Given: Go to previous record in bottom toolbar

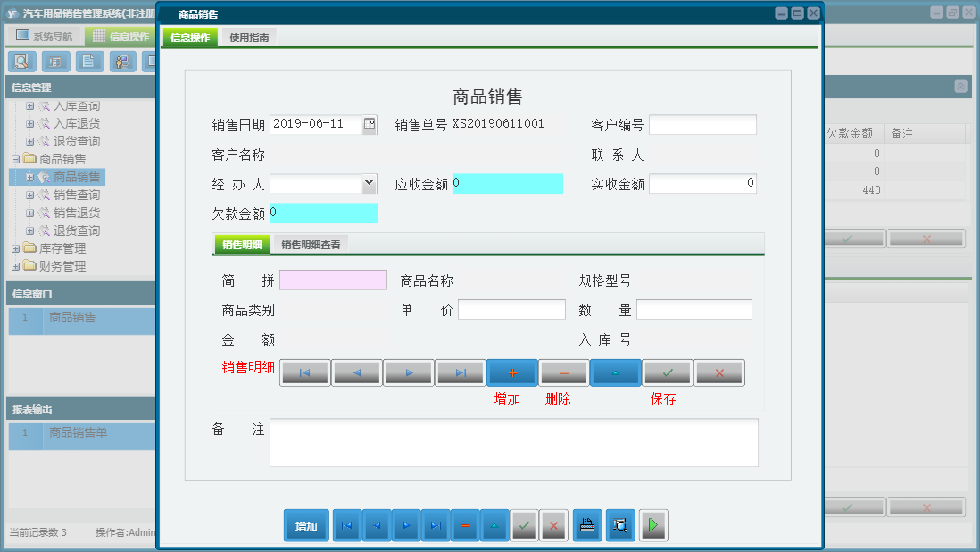Looking at the screenshot, I should point(377,525).
